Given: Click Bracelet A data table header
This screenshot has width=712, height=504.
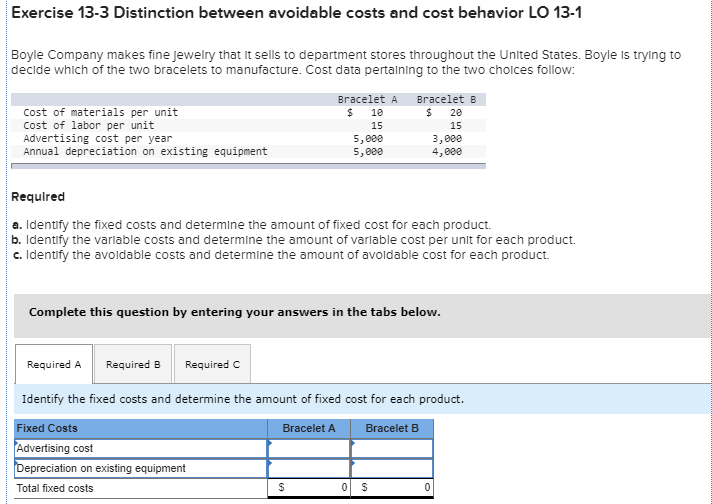Looking at the screenshot, I should coord(367,99).
